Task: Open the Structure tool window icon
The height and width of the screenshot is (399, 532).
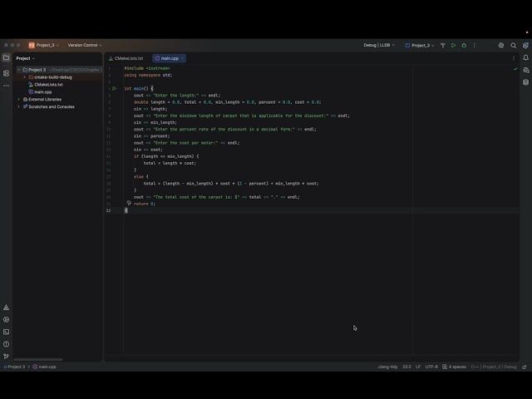Action: (x=6, y=73)
